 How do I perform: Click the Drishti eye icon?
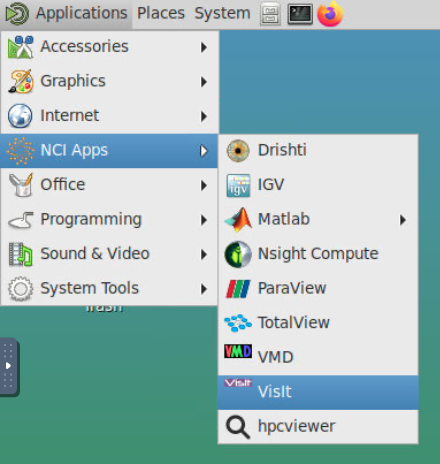[x=238, y=151]
